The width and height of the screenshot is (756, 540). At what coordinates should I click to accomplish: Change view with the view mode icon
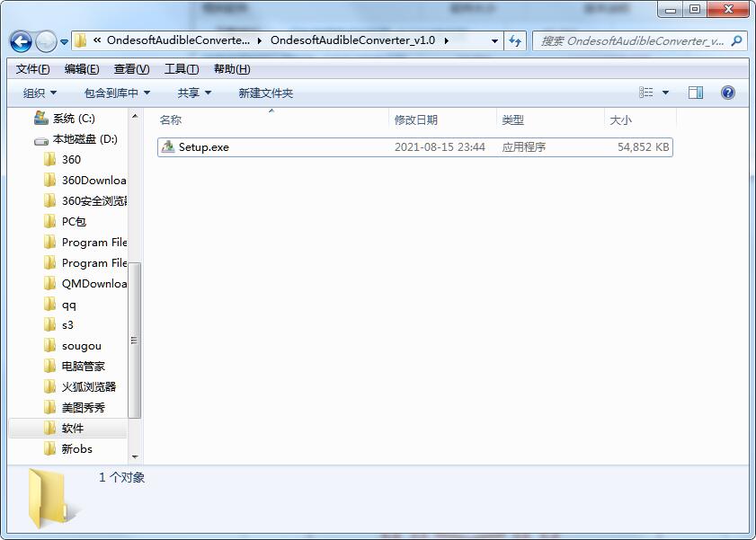tap(646, 93)
